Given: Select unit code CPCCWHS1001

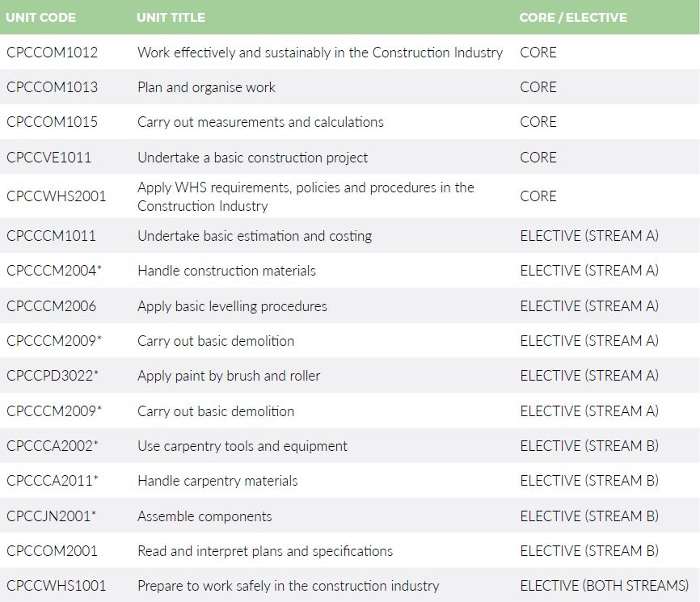Looking at the screenshot, I should [x=56, y=586].
